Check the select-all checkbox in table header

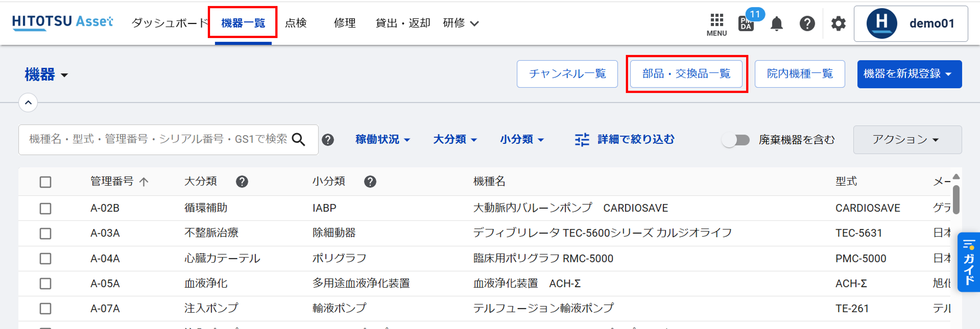pyautogui.click(x=45, y=182)
